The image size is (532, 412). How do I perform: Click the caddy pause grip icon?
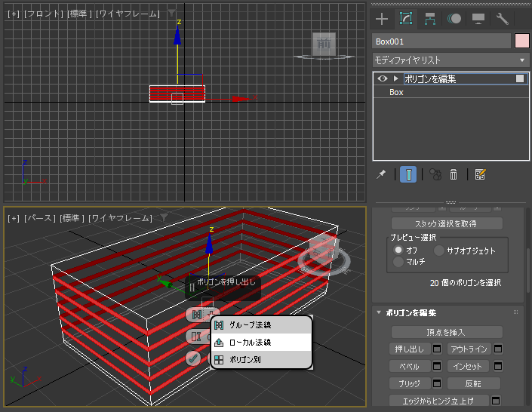[x=192, y=287]
